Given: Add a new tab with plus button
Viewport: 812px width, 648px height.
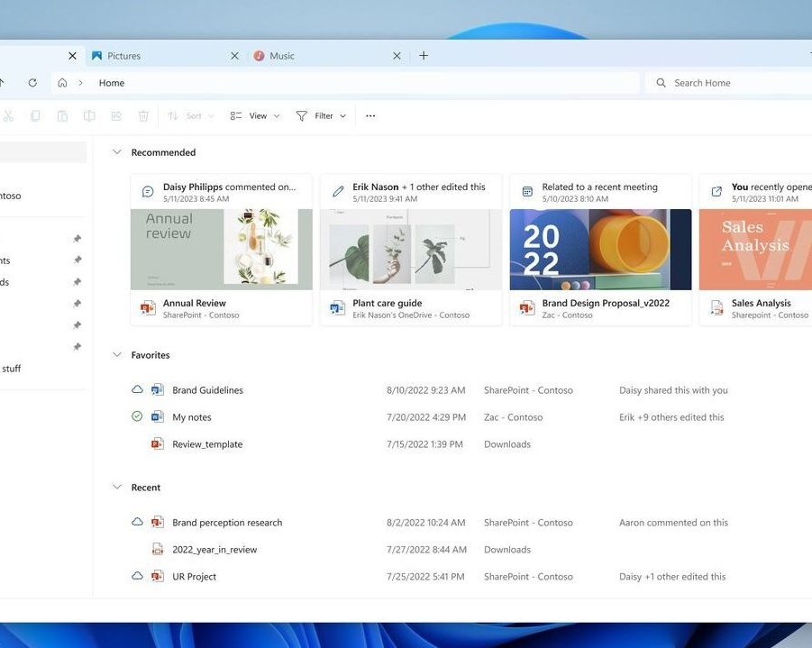Looking at the screenshot, I should pyautogui.click(x=424, y=55).
